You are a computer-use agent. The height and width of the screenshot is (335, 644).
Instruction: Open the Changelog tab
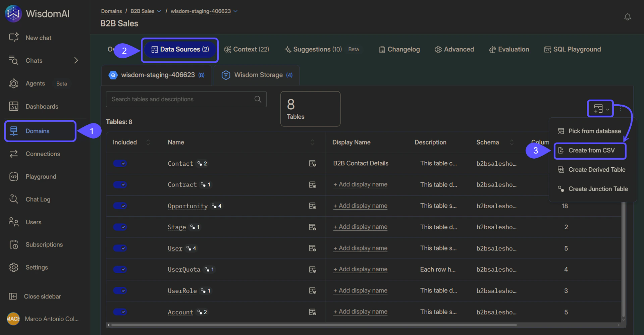click(399, 49)
